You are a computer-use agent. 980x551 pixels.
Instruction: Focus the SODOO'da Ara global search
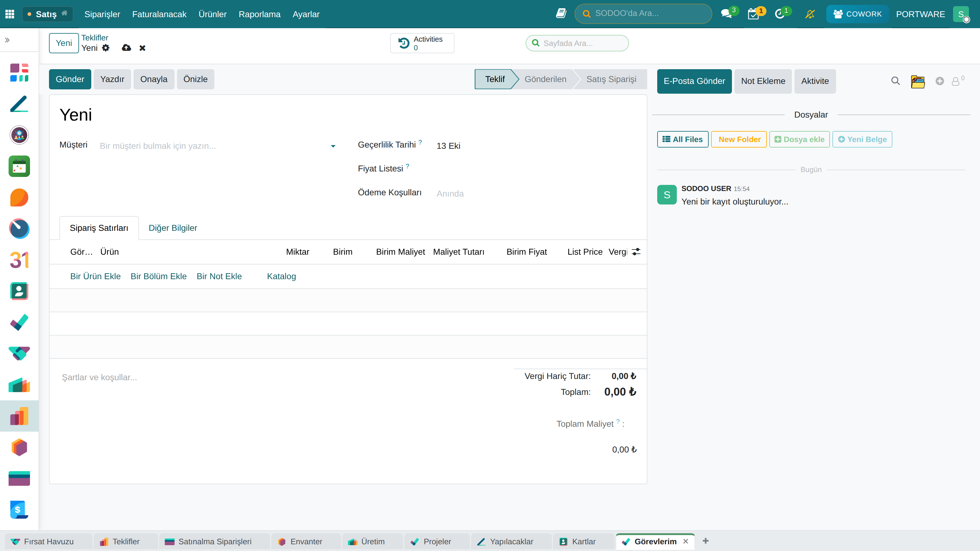643,14
